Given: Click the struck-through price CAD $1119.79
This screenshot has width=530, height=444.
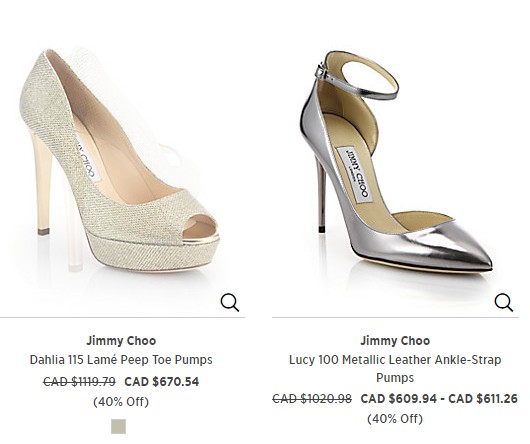Looking at the screenshot, I should (x=79, y=381).
